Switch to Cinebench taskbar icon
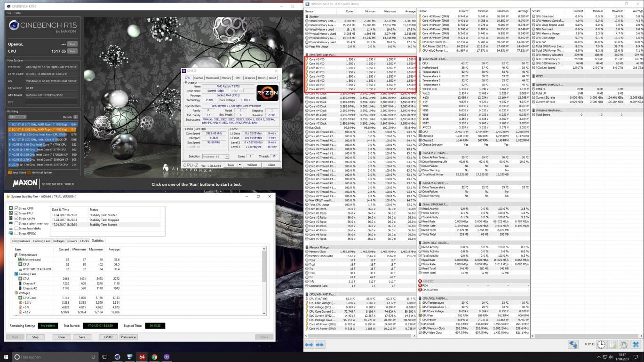 click(117, 357)
